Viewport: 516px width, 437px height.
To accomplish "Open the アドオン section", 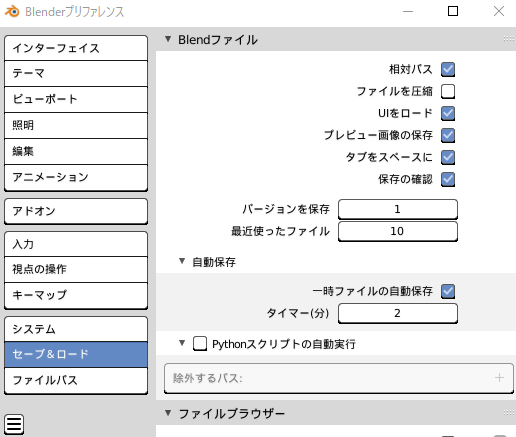I will 76,211.
